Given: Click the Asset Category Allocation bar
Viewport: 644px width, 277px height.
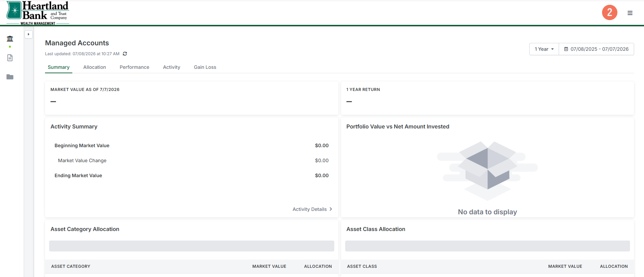Looking at the screenshot, I should tap(192, 246).
